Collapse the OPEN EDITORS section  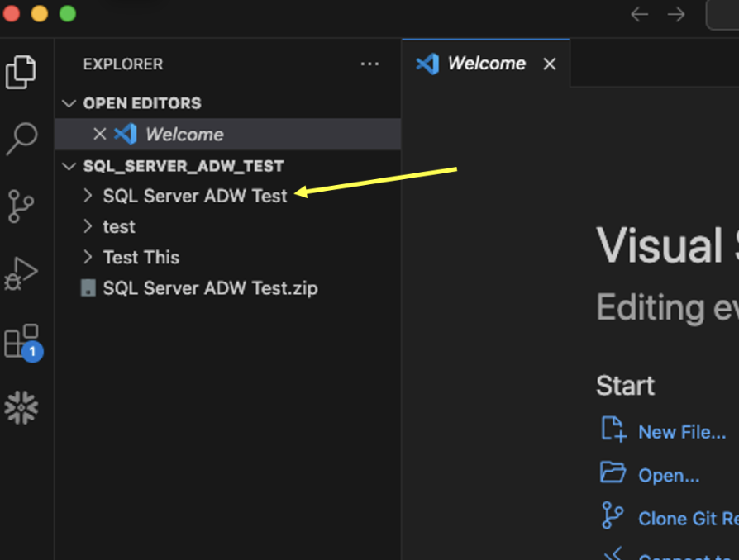tap(69, 102)
